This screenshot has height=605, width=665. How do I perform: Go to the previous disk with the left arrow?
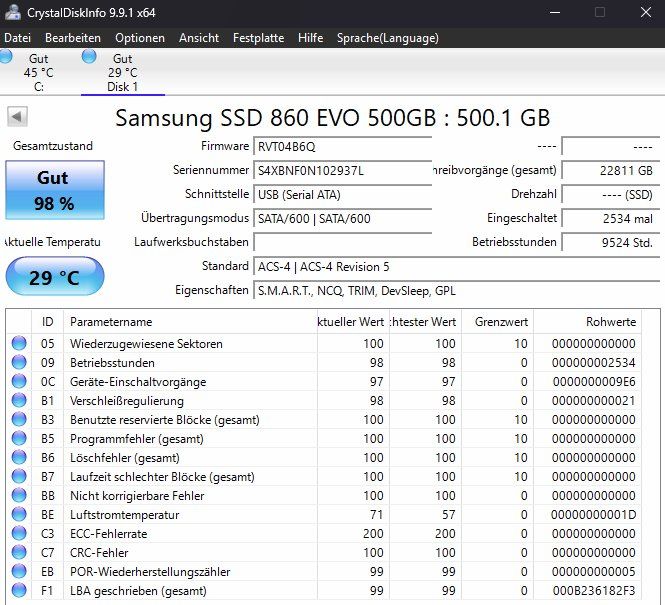pos(17,116)
